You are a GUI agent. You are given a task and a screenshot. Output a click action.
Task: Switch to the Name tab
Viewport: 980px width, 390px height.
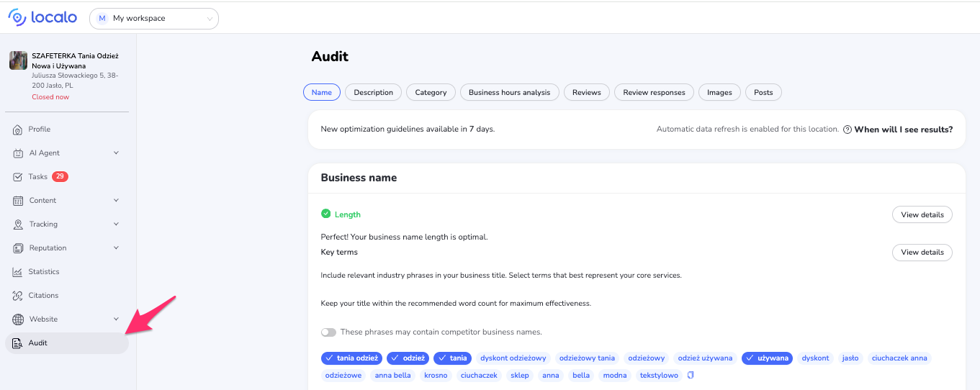click(322, 92)
